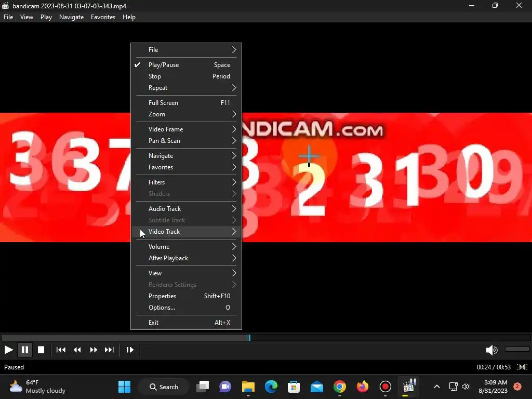This screenshot has height=399, width=532.
Task: Open the 64°F Mostly cloudy weather widget
Action: (37, 387)
